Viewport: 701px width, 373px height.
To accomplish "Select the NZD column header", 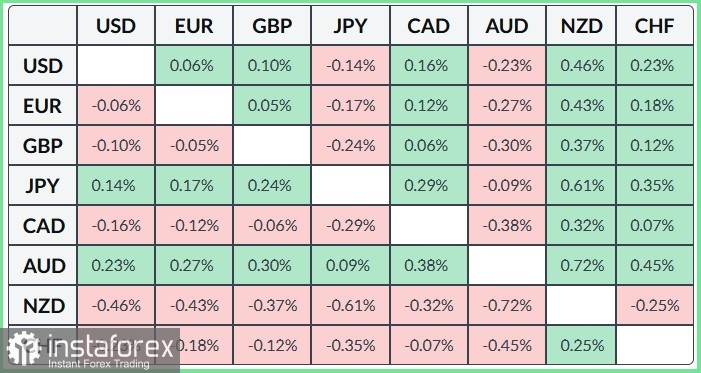I will (x=582, y=25).
